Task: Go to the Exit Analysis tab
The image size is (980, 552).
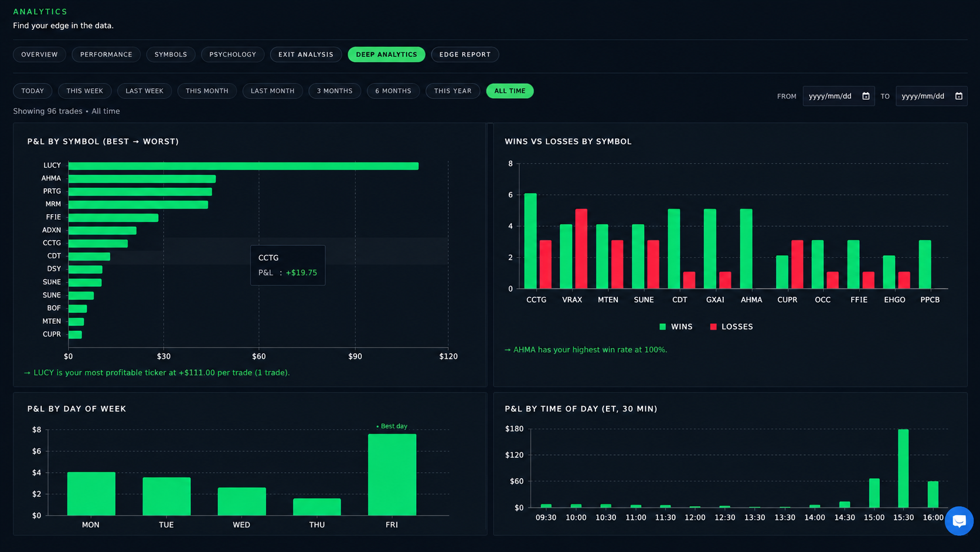Action: point(306,55)
